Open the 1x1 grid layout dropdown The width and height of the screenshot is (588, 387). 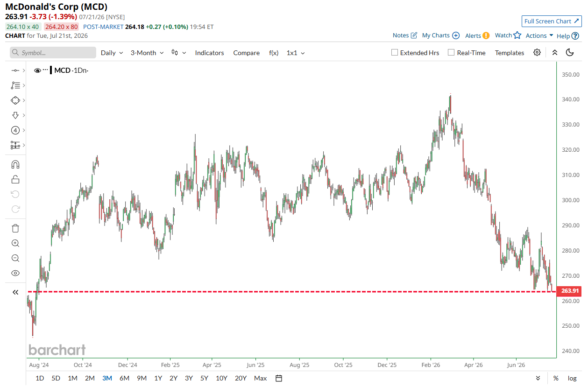click(296, 53)
